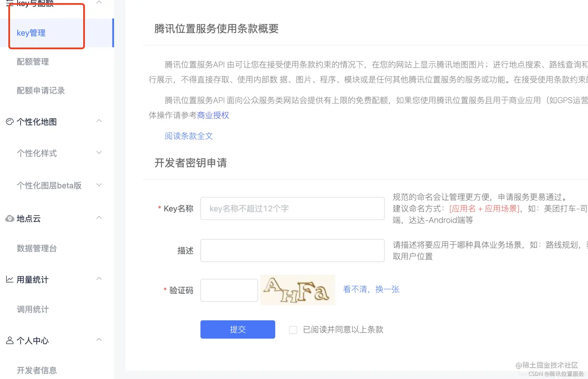588x379 pixels.
Task: Focus the Key名称 input field
Action: click(x=292, y=208)
